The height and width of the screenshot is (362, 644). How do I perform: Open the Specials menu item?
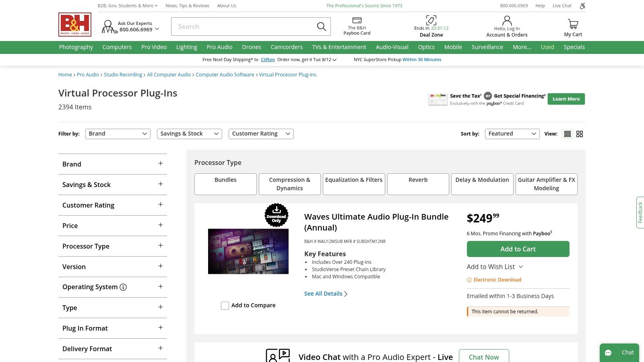[x=574, y=47]
